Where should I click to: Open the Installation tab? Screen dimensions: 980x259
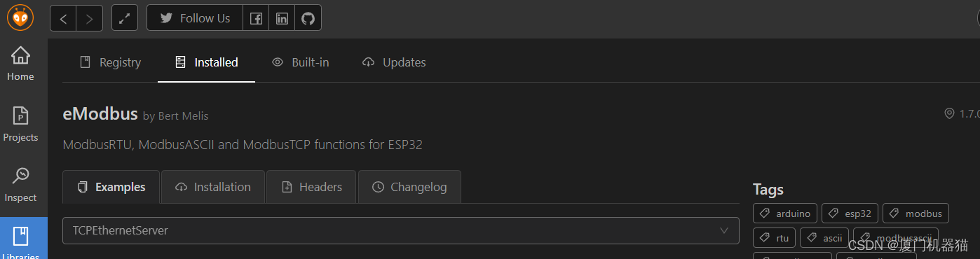[213, 187]
